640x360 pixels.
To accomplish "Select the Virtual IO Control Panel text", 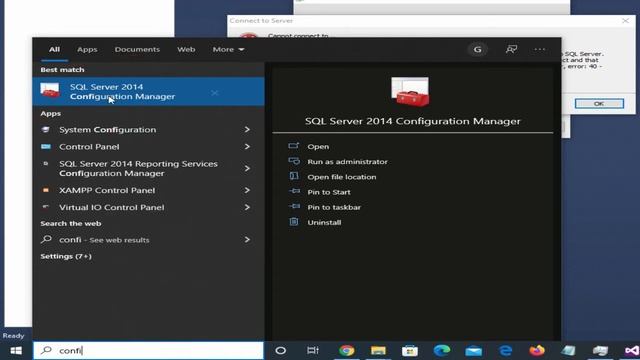I will click(x=111, y=207).
